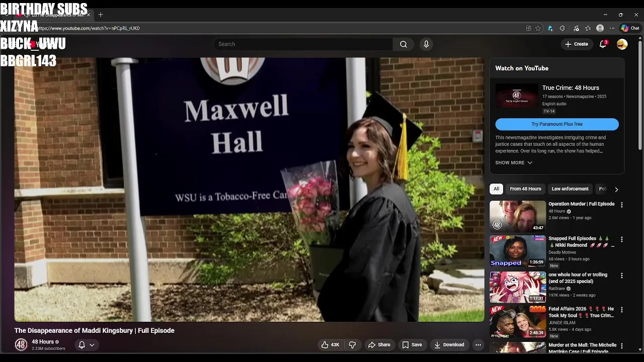644x362 pixels.
Task: Open the 48 Hours channel avatar
Action: tap(21, 345)
